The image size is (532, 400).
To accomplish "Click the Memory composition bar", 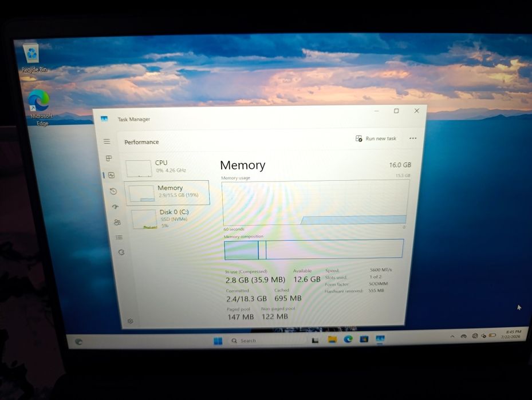I will pos(314,249).
